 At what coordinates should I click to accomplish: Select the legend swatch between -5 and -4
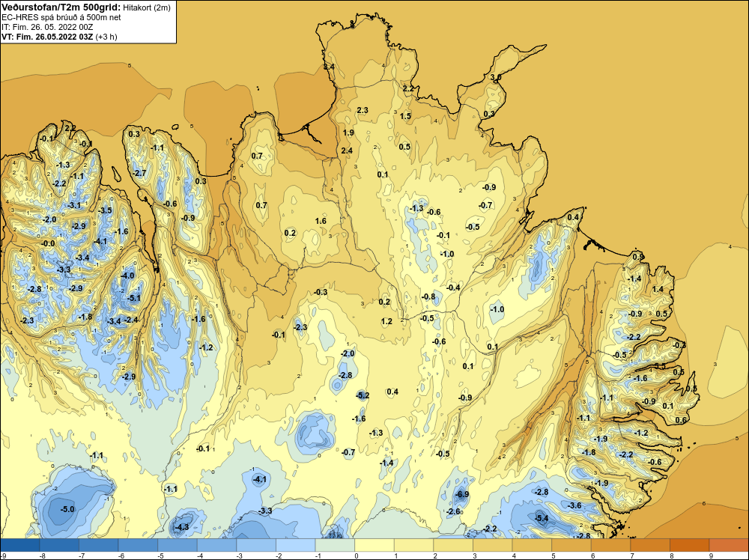point(178,545)
